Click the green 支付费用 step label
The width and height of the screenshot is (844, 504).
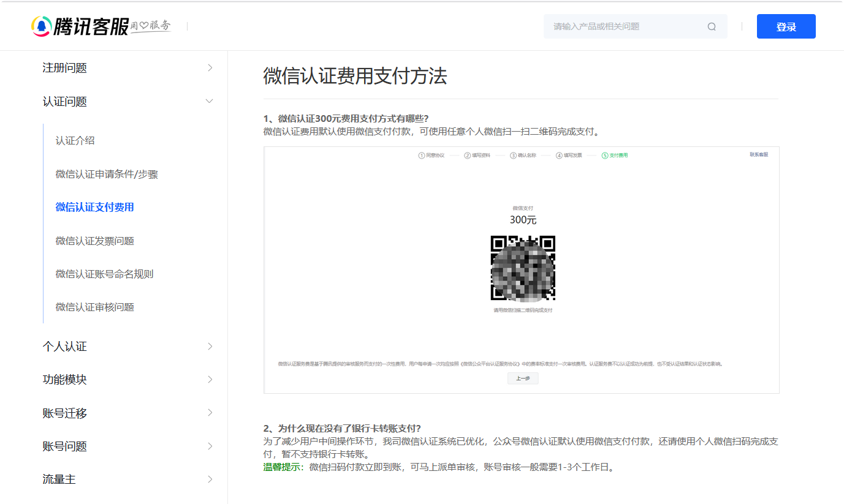[618, 156]
